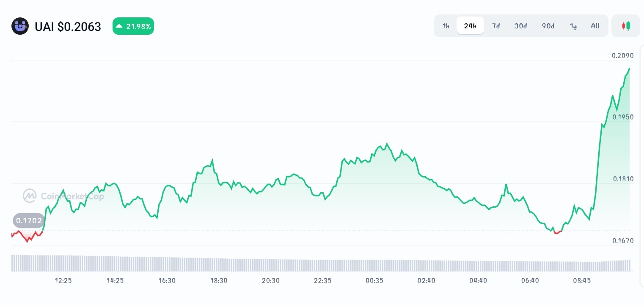Toggle the candlestick chart view icon
Viewport: 644px width, 305px height.
pyautogui.click(x=626, y=26)
